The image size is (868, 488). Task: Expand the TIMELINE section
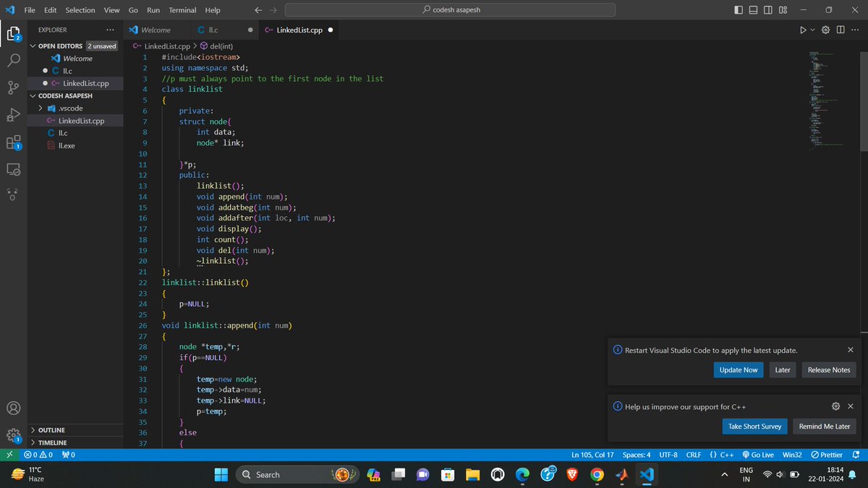click(51, 442)
